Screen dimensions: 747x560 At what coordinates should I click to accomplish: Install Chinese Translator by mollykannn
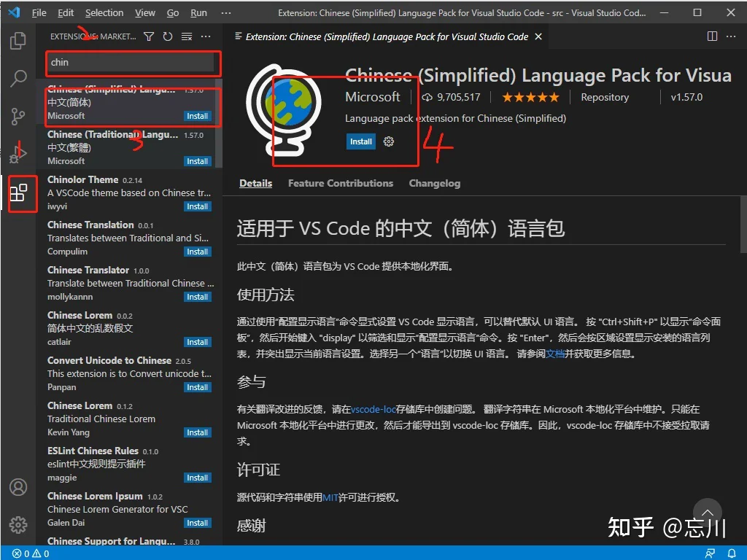tap(197, 297)
